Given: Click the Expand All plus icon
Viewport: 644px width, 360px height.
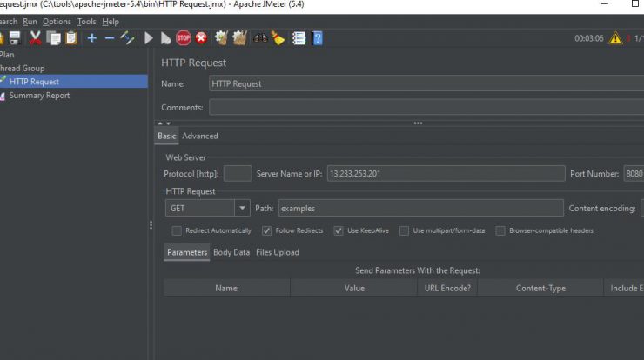Looking at the screenshot, I should pyautogui.click(x=92, y=38).
